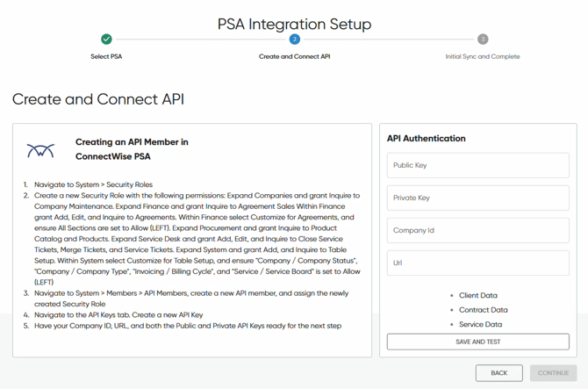Open Initial Sync and Complete step label
588x389 pixels.
tap(482, 56)
